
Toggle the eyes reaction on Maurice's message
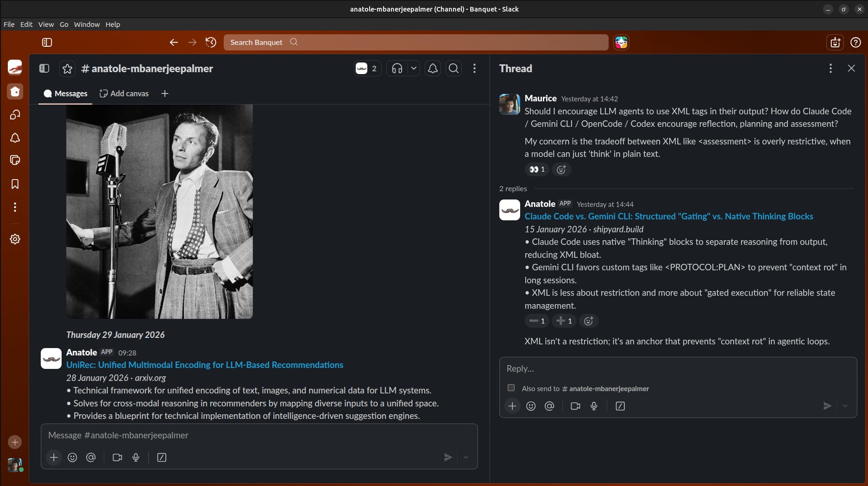pyautogui.click(x=537, y=169)
